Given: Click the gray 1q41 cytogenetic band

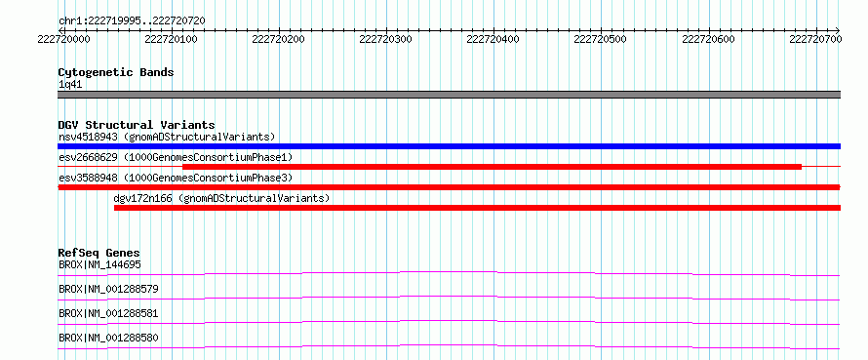Looking at the screenshot, I should (x=449, y=95).
